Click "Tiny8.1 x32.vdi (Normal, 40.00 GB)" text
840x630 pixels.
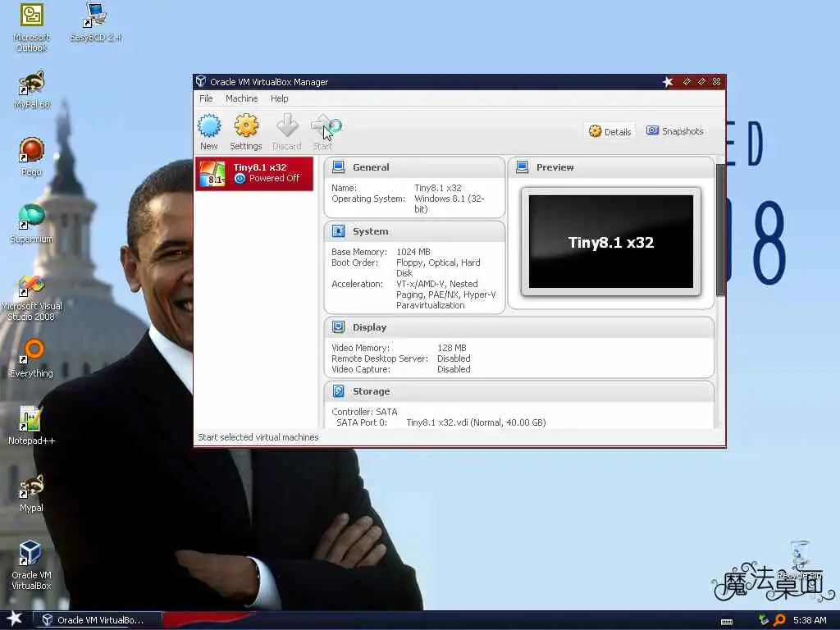[476, 422]
